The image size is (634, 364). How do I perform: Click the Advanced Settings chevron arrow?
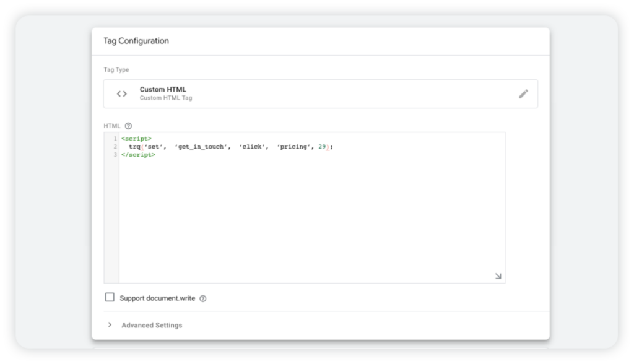[x=110, y=324]
